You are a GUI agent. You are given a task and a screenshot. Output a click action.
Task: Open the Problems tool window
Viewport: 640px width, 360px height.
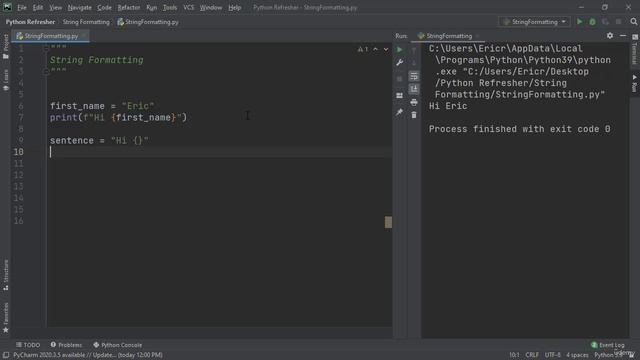point(66,345)
